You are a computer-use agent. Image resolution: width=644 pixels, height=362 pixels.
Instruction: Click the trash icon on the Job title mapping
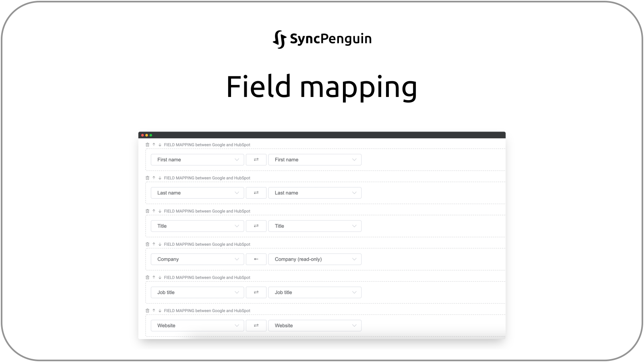pos(147,277)
